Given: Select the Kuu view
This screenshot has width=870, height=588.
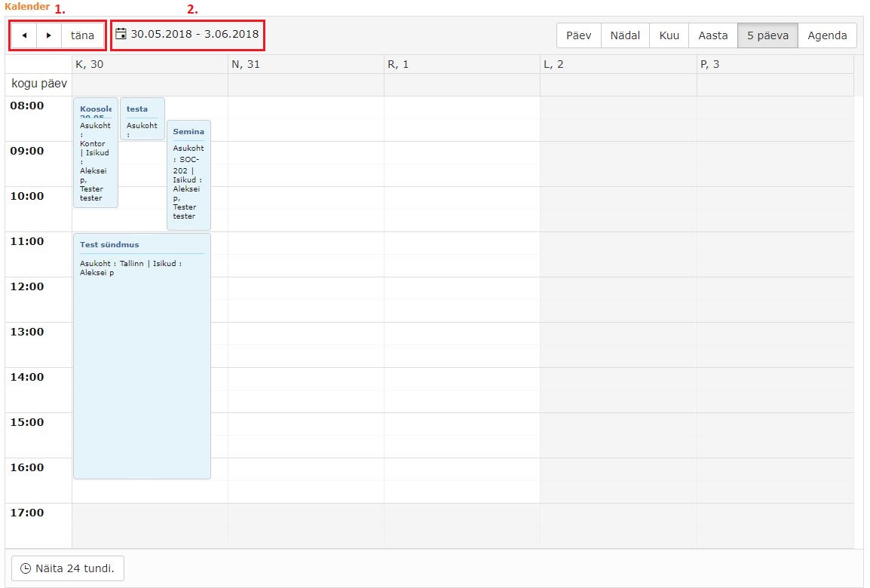Looking at the screenshot, I should click(669, 35).
